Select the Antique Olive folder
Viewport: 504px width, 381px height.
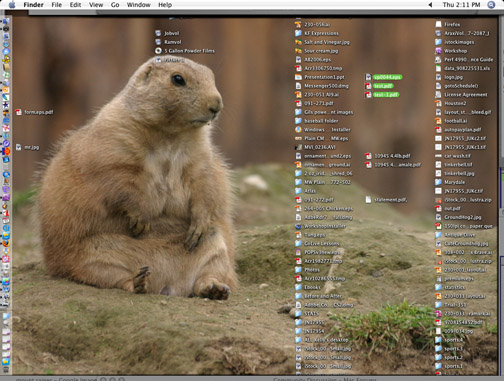(x=438, y=235)
